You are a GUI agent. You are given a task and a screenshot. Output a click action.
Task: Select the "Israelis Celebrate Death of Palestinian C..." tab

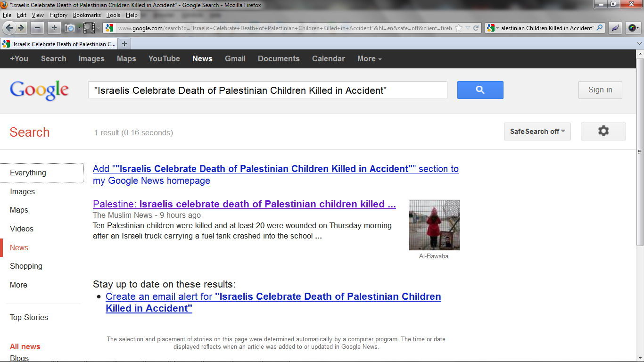(59, 44)
